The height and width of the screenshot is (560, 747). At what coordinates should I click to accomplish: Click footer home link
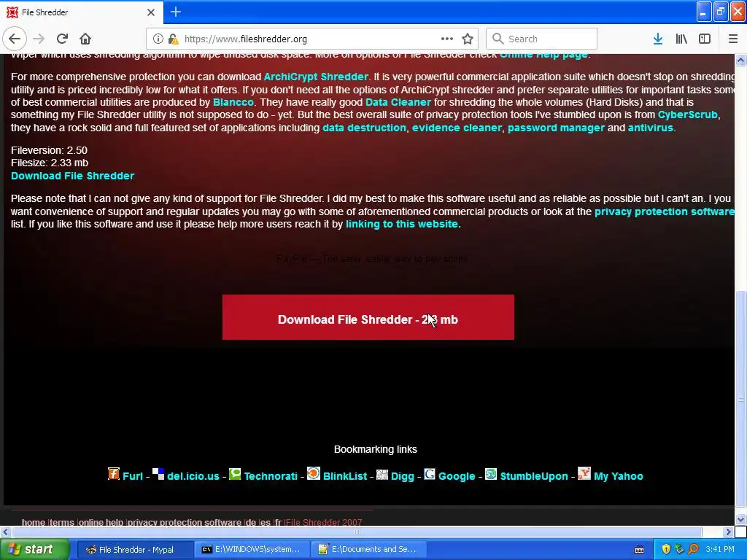[x=34, y=522]
